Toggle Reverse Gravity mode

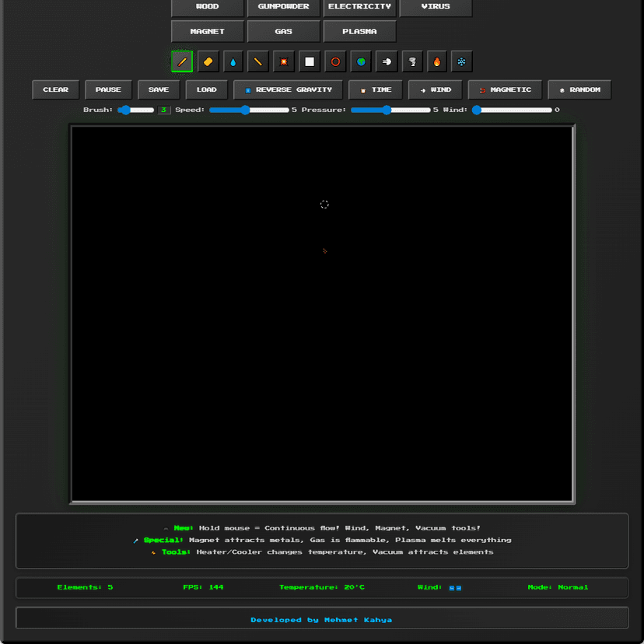288,89
